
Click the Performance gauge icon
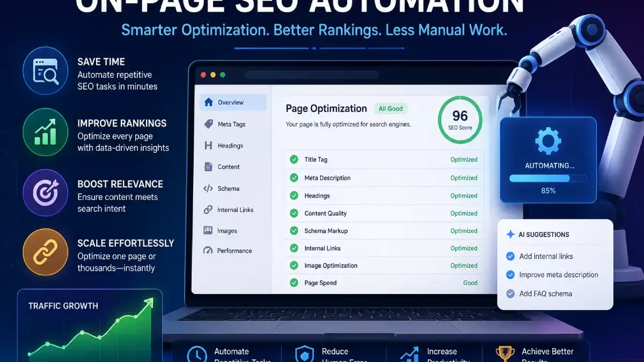tap(208, 250)
